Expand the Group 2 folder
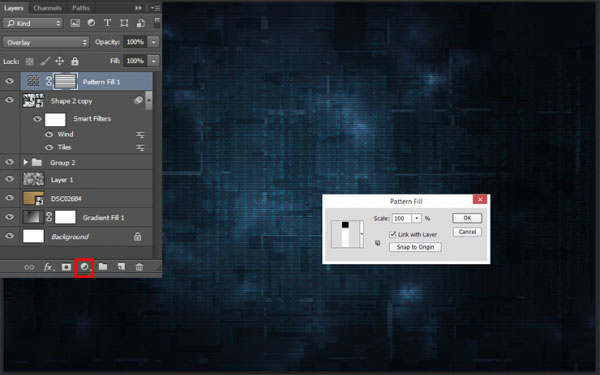Image resolution: width=600 pixels, height=375 pixels. tap(25, 162)
